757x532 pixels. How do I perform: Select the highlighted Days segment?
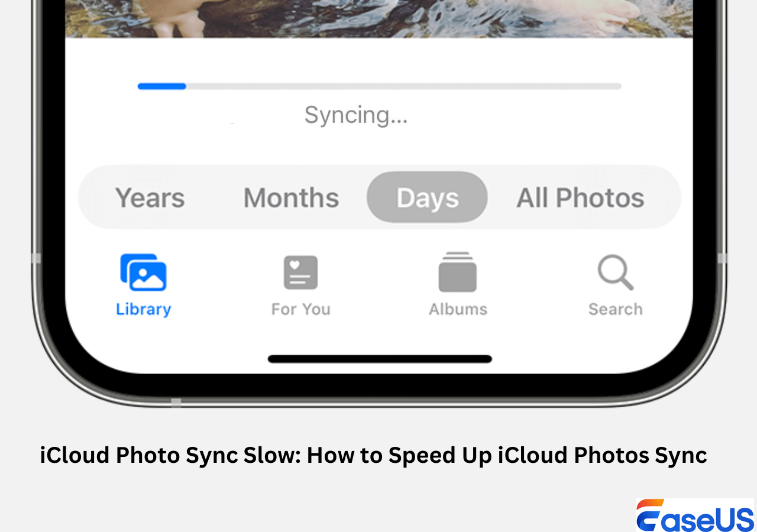click(x=427, y=198)
